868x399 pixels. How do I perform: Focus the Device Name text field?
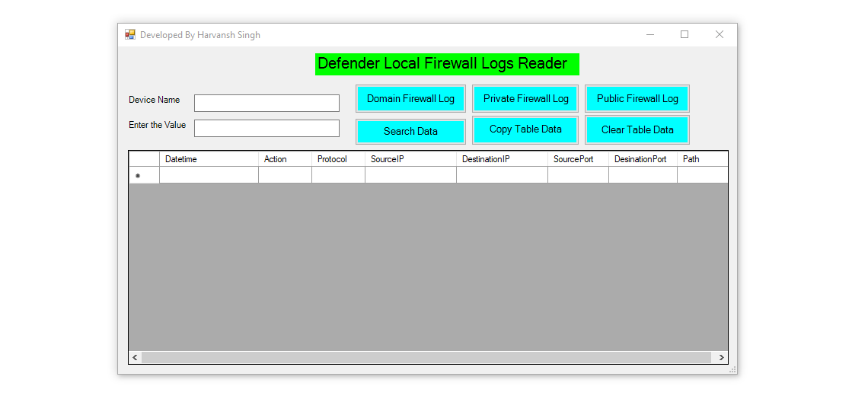pos(266,103)
